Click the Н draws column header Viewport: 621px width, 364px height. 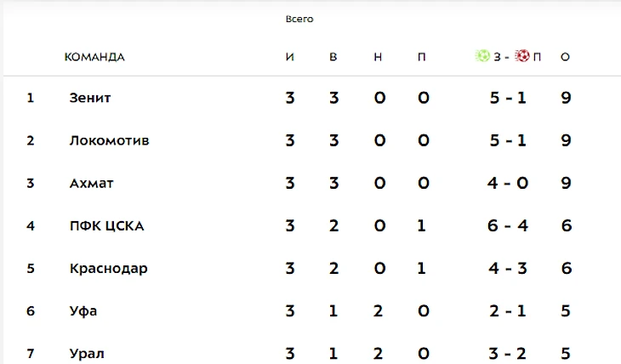click(378, 57)
